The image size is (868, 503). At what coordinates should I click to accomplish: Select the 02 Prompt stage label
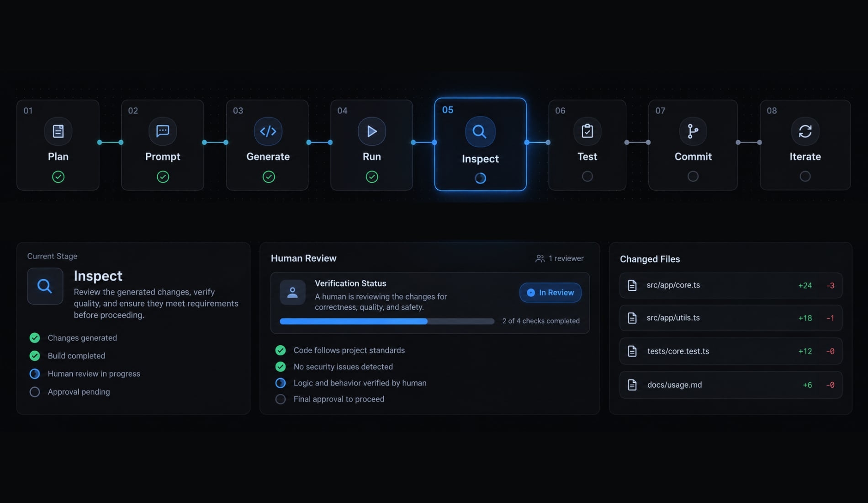[163, 156]
